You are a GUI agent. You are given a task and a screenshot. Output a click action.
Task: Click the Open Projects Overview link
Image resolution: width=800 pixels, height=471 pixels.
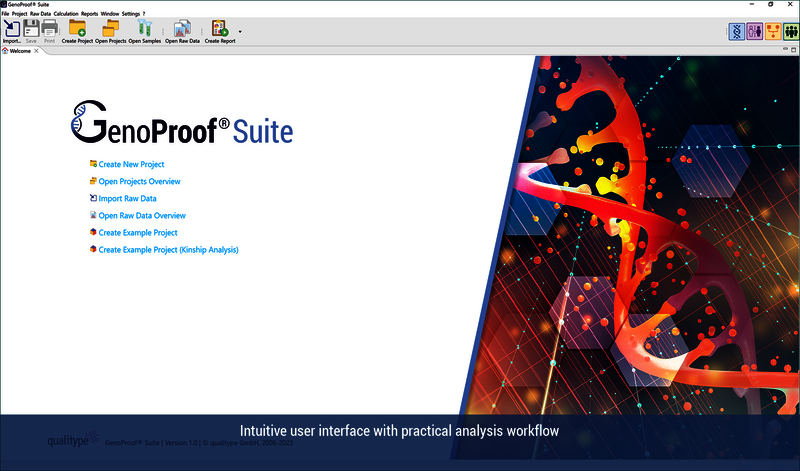tap(139, 182)
